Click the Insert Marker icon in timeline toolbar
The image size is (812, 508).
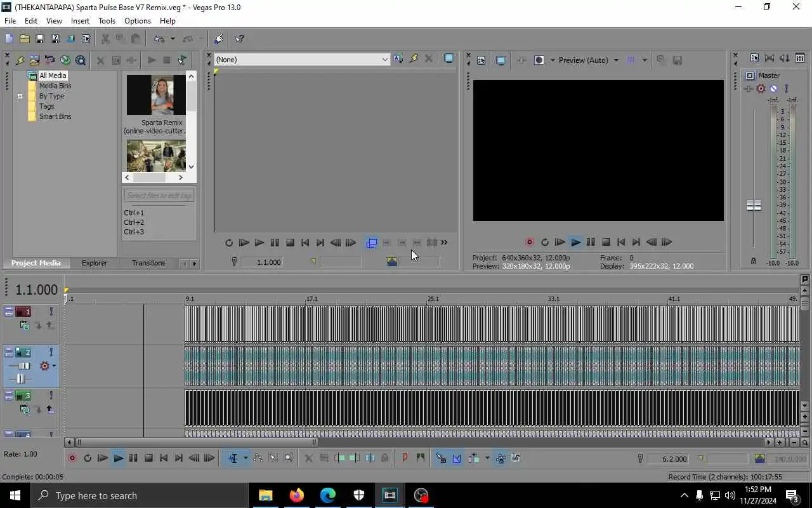405,458
